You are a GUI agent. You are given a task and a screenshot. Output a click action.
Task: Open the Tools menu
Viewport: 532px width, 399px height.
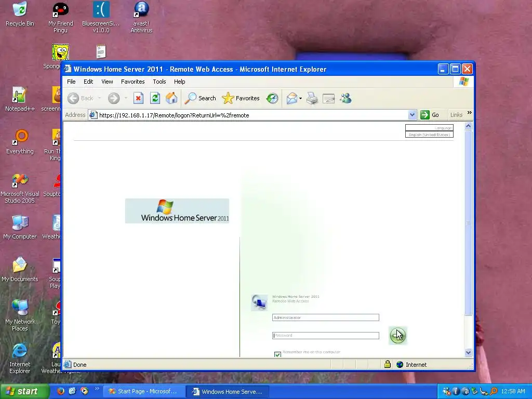(x=159, y=82)
